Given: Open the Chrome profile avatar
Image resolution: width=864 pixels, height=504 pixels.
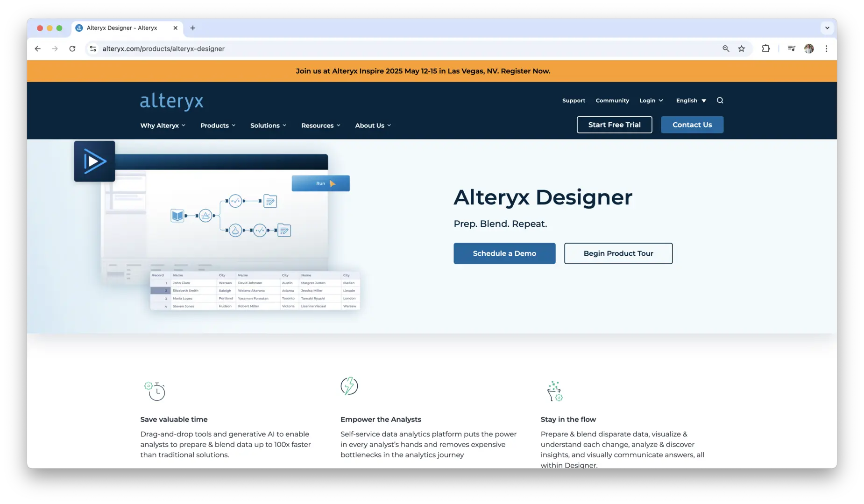Looking at the screenshot, I should 809,49.
